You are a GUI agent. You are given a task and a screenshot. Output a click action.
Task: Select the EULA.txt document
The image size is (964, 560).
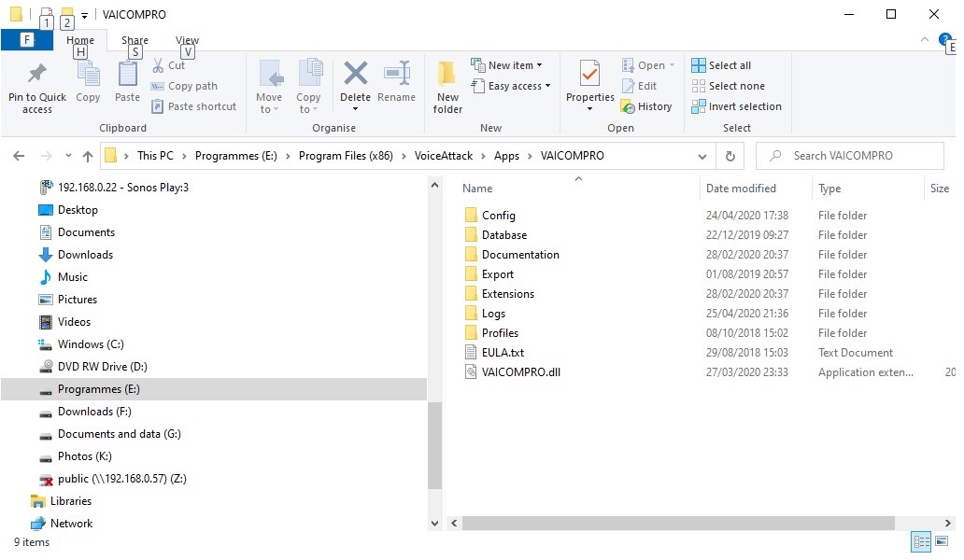tap(494, 353)
